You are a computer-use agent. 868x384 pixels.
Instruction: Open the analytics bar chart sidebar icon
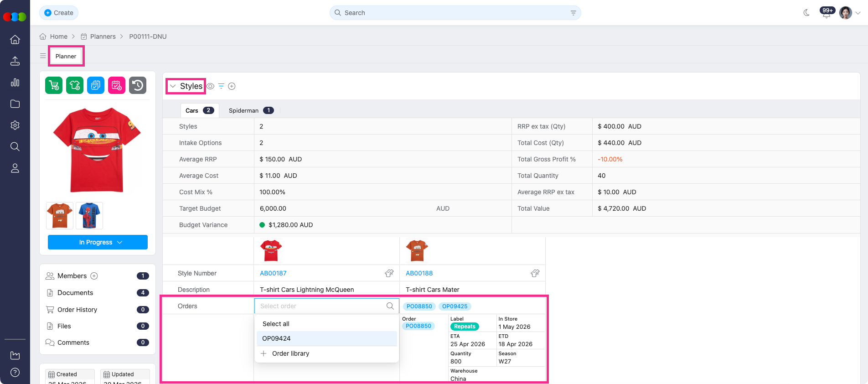point(15,83)
